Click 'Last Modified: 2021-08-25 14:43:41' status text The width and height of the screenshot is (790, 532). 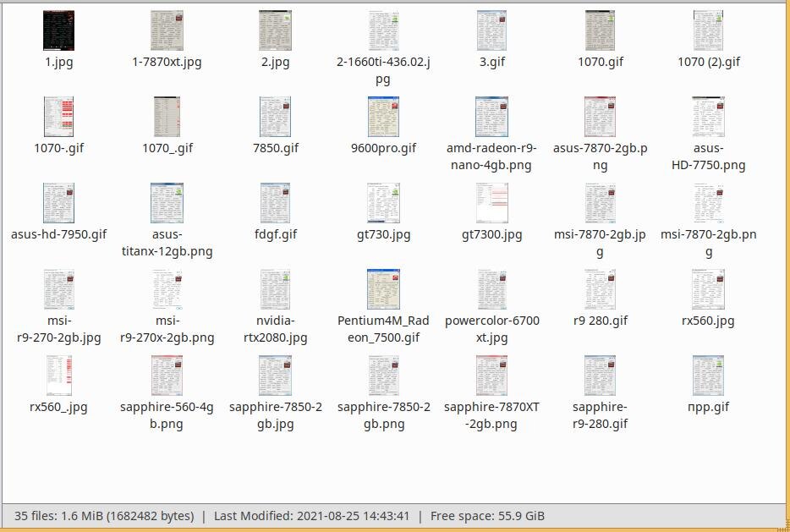[x=312, y=516]
